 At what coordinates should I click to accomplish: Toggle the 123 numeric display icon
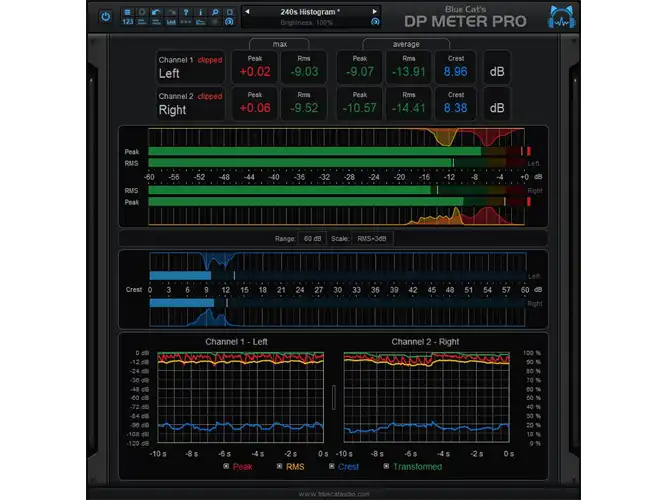click(128, 22)
